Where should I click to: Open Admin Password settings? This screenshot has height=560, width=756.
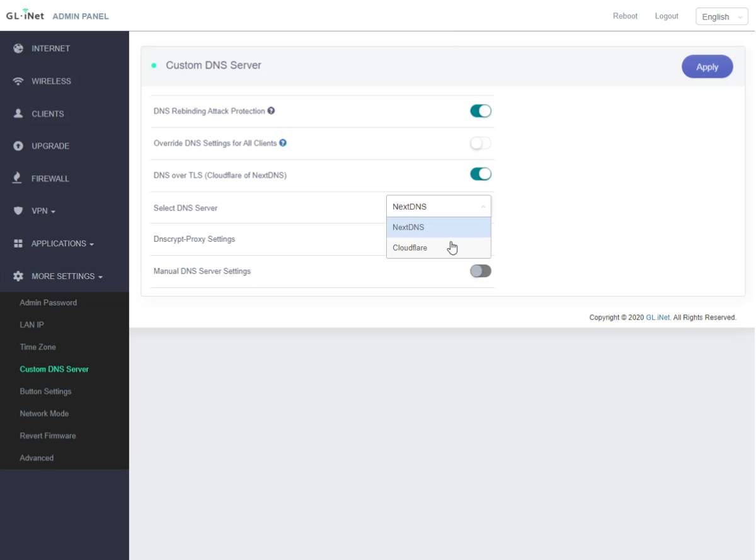49,302
